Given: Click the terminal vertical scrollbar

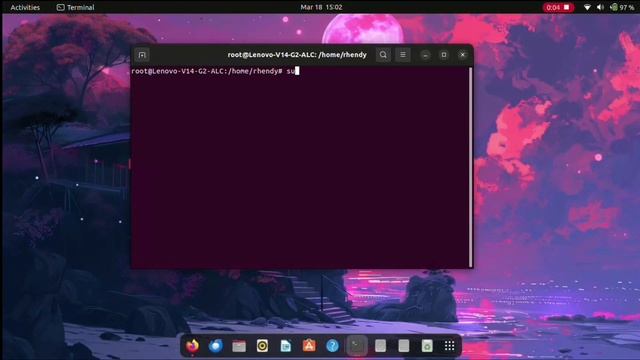Looking at the screenshot, I should click(x=471, y=167).
